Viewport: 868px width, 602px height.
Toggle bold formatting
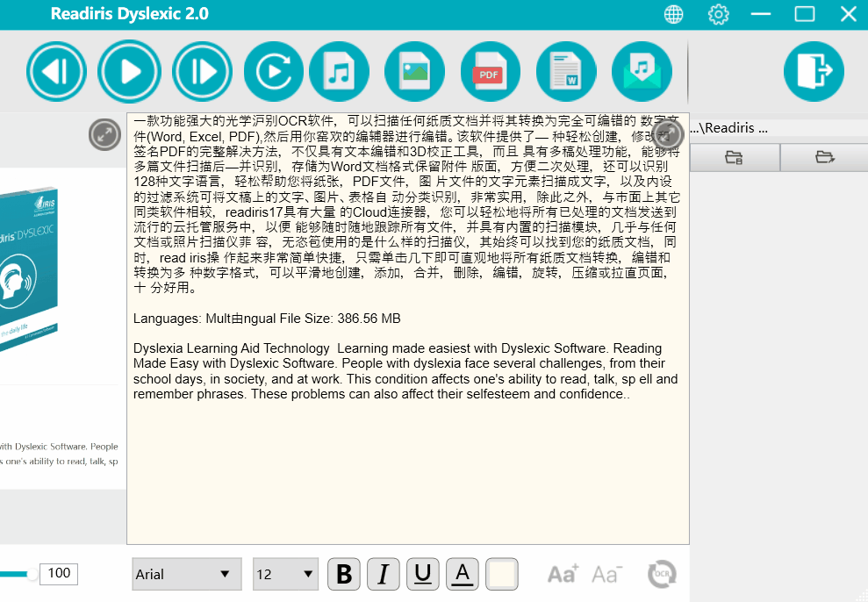coord(344,574)
